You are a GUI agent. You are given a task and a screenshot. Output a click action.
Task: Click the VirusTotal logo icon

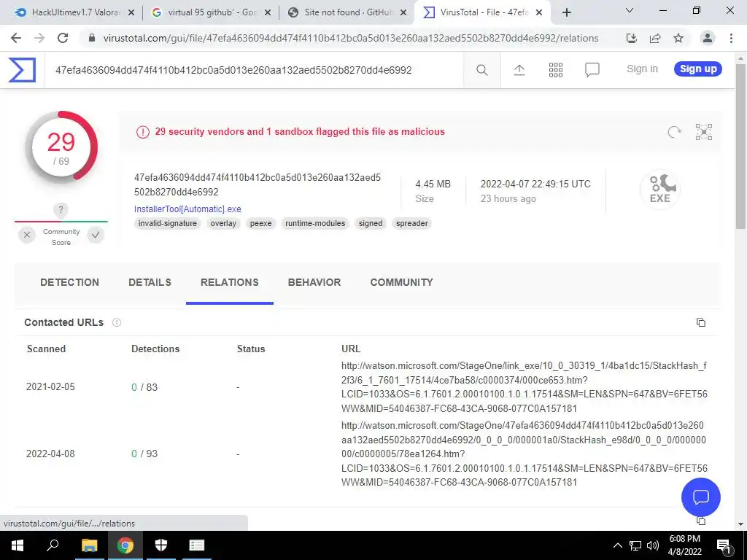click(22, 70)
